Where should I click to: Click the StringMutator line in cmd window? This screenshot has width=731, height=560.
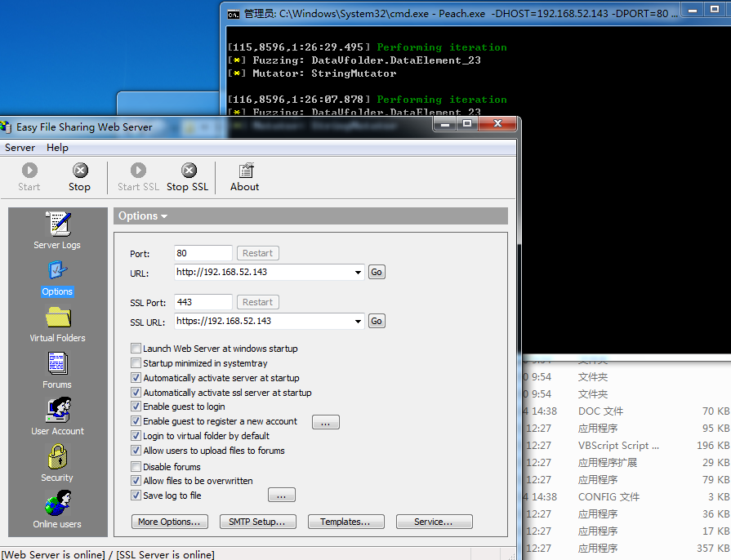pyautogui.click(x=312, y=73)
